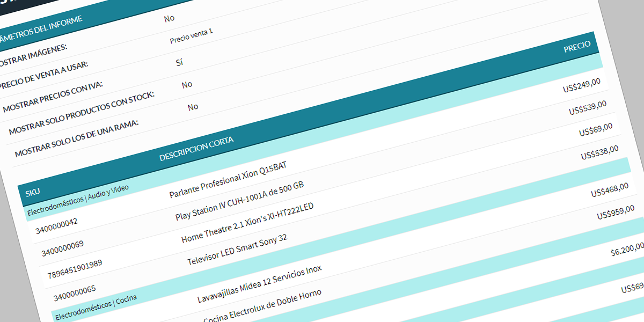
Task: Select 'Cocina Electrolux de Doble Horno' description
Action: [x=263, y=306]
